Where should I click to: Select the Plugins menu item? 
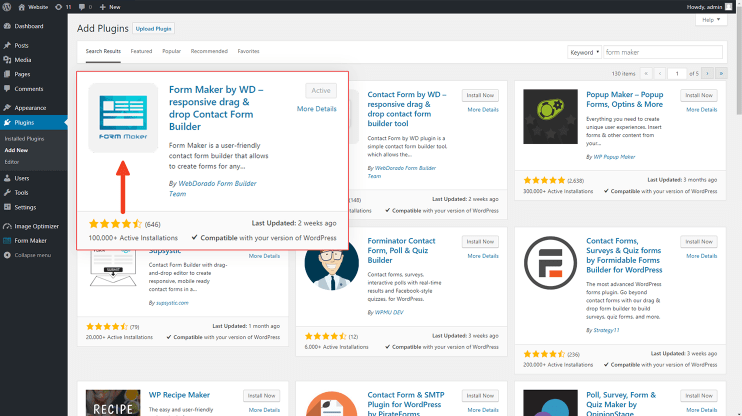[34, 122]
